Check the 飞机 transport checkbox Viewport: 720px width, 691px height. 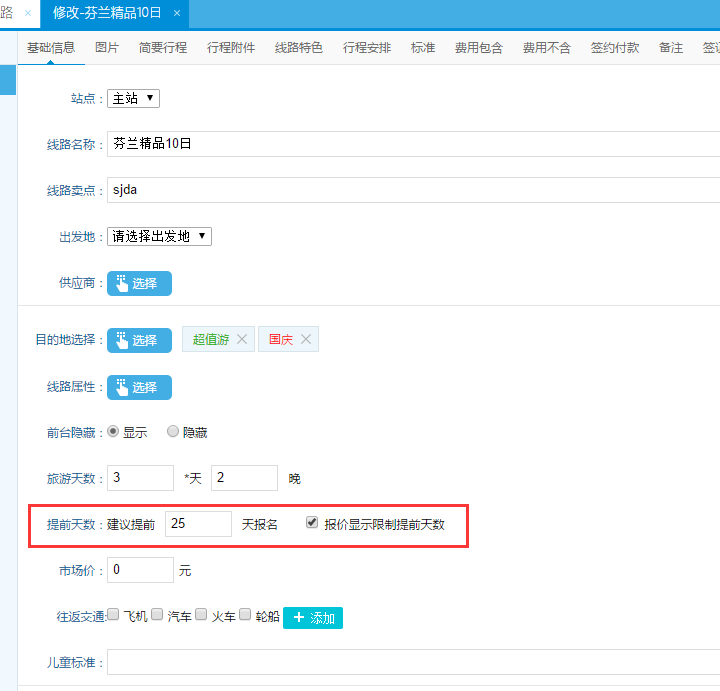[x=113, y=615]
